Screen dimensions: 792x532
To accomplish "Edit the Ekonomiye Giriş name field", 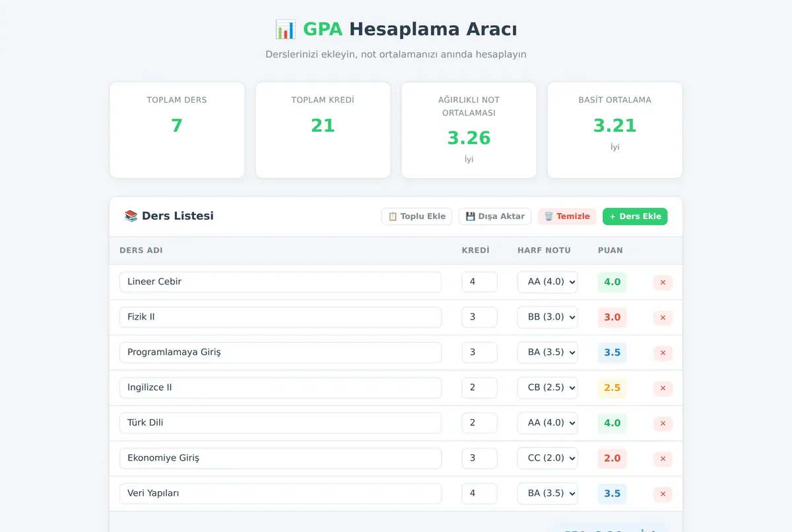I will (280, 458).
